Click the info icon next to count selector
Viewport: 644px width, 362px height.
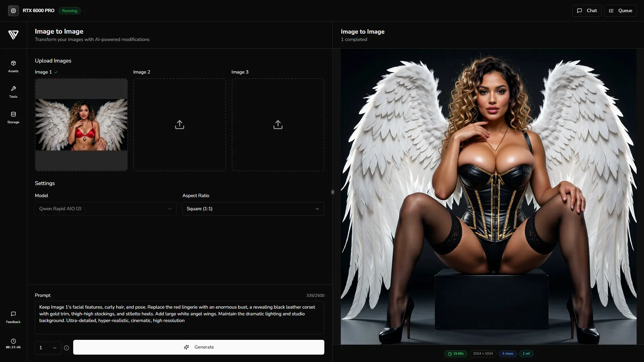[66, 348]
